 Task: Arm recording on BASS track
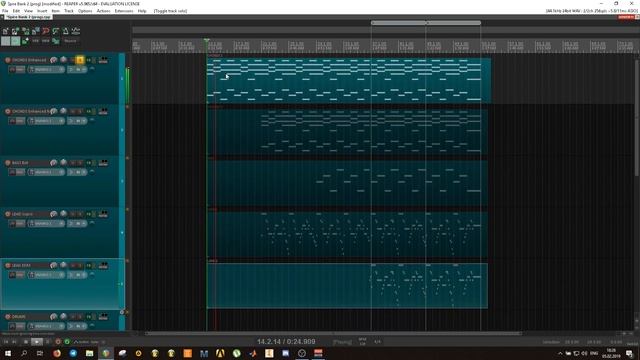pyautogui.click(x=8, y=163)
